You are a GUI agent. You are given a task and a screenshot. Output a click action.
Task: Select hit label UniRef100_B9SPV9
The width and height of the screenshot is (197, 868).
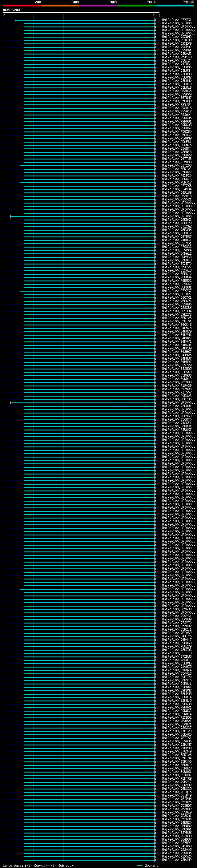(x=177, y=94)
